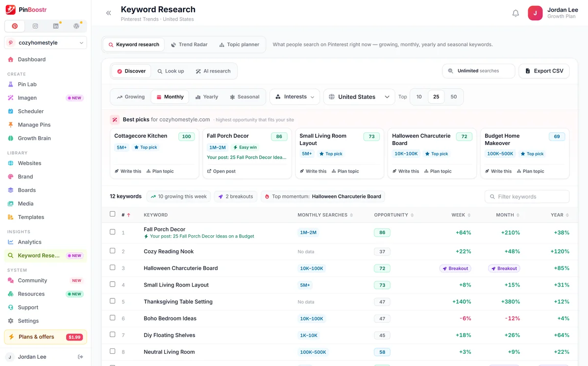This screenshot has height=366, width=588.
Task: Click the Boards layers icon
Action: (11, 190)
